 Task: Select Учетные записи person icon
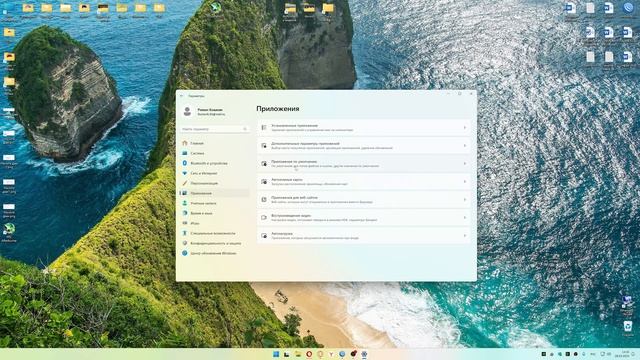(x=185, y=203)
